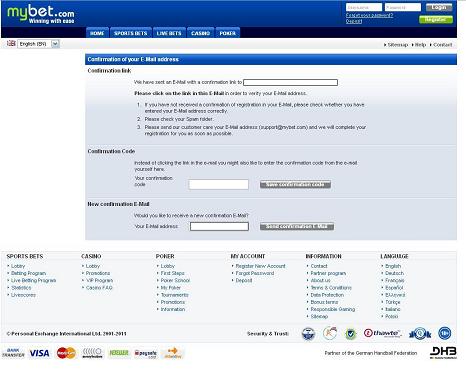
Task: Select Deutsch in the language list
Action: 394,273
